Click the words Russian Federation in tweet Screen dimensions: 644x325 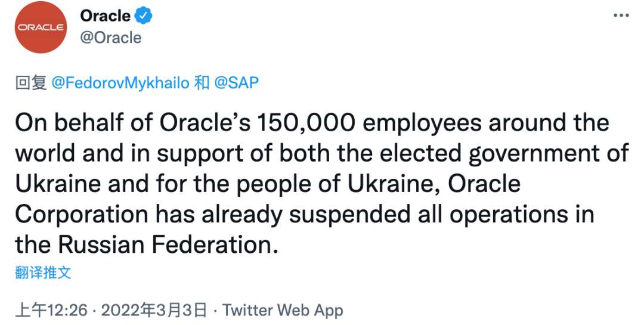click(x=165, y=244)
